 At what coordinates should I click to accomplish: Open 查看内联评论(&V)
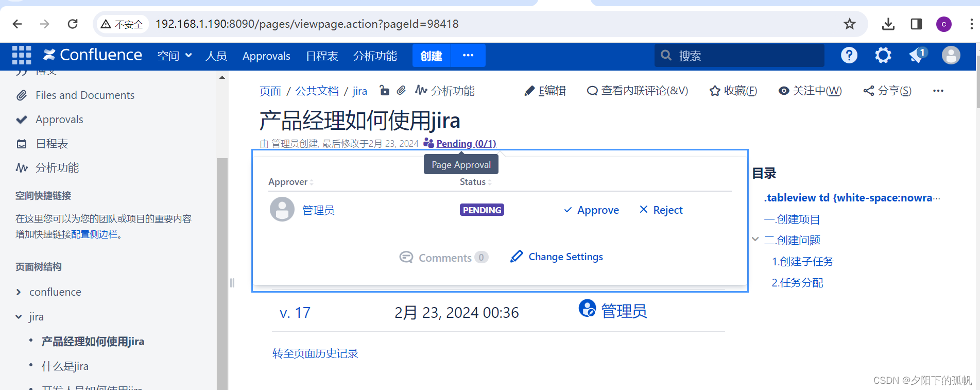pyautogui.click(x=638, y=91)
